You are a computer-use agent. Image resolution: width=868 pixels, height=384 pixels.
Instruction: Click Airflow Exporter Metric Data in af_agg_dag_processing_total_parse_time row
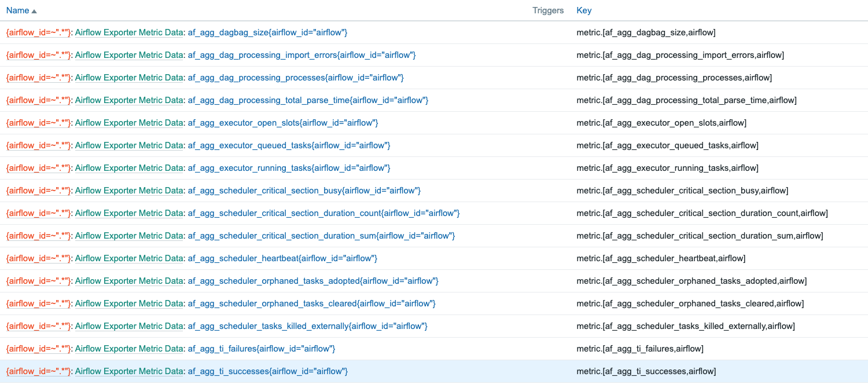129,100
